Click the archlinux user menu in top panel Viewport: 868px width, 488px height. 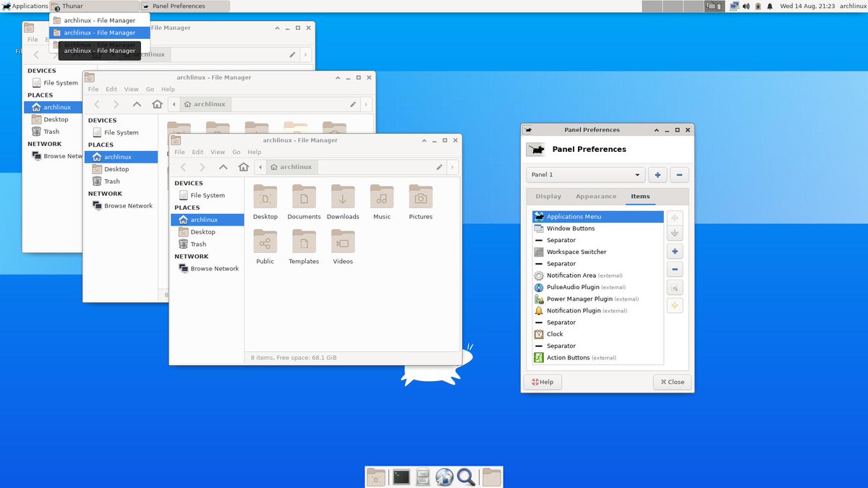(854, 6)
